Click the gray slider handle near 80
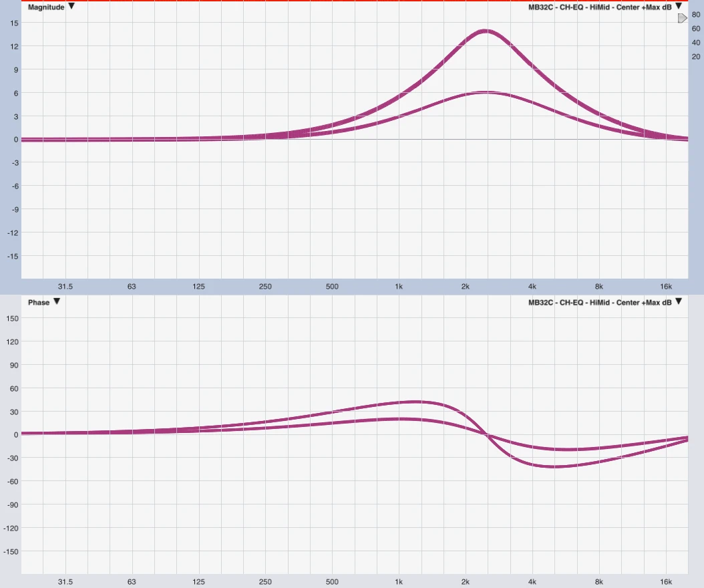This screenshot has height=588, width=704. (x=682, y=19)
